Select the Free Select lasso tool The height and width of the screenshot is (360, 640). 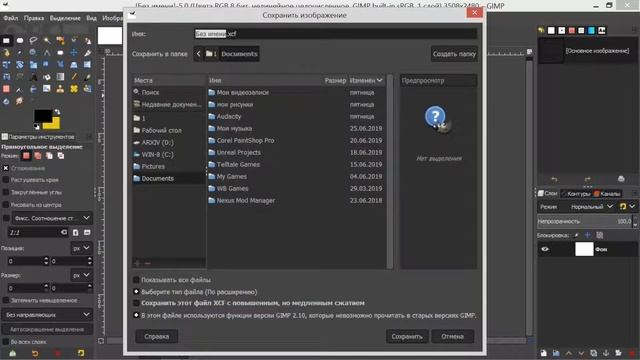point(33,40)
